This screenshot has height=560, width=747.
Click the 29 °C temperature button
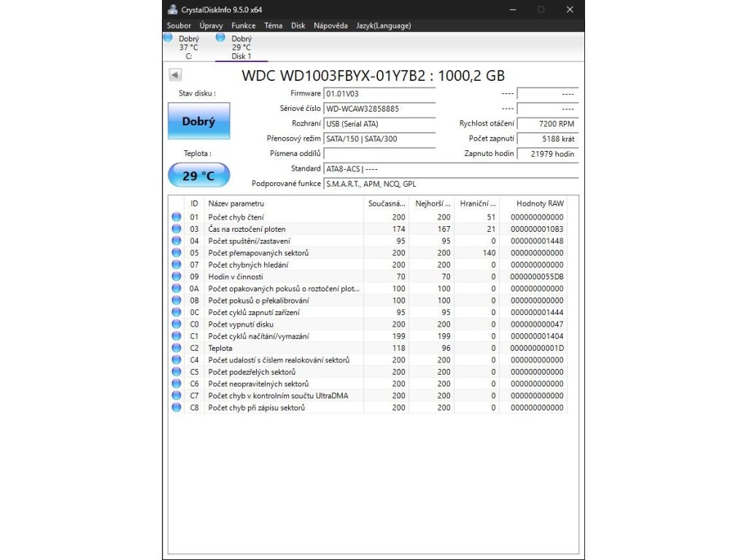(x=198, y=176)
